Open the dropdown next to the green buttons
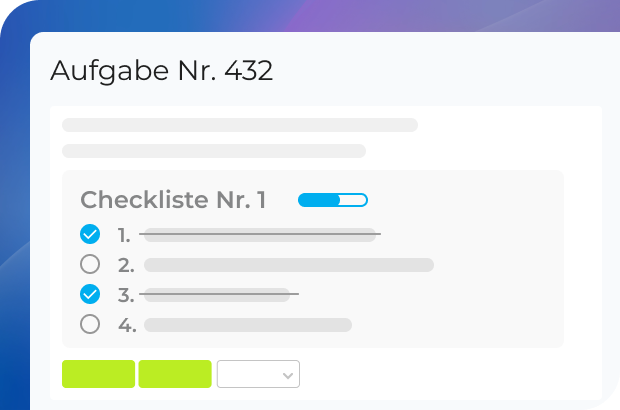 pos(258,374)
